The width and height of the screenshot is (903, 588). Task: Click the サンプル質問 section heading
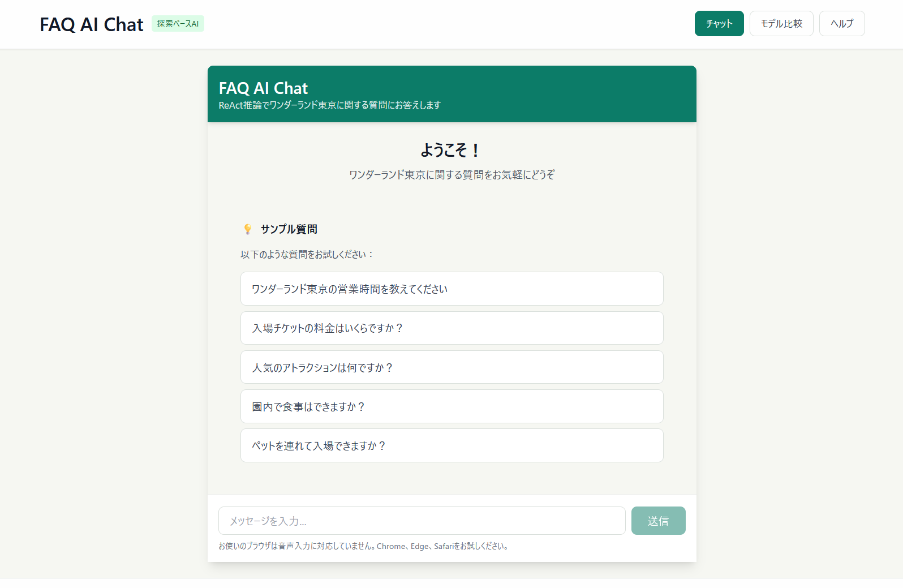289,229
